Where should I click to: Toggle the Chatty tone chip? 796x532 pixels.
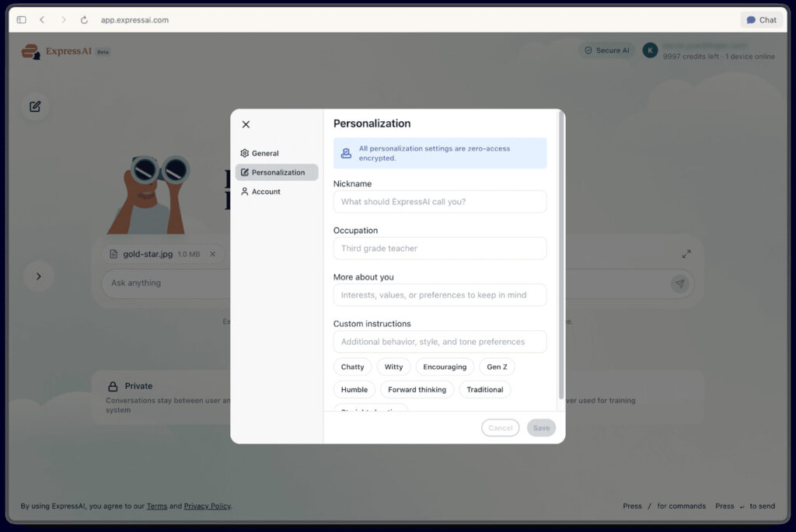tap(352, 367)
